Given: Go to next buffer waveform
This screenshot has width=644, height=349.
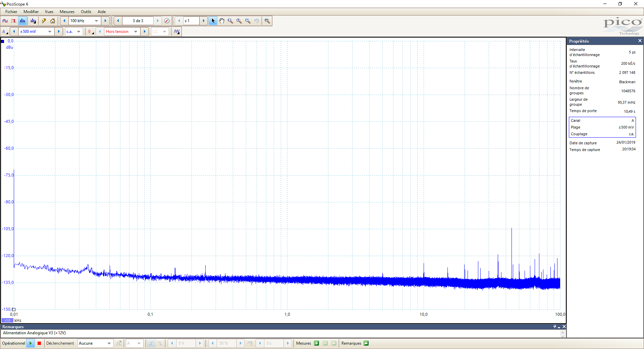Looking at the screenshot, I should click(x=158, y=21).
